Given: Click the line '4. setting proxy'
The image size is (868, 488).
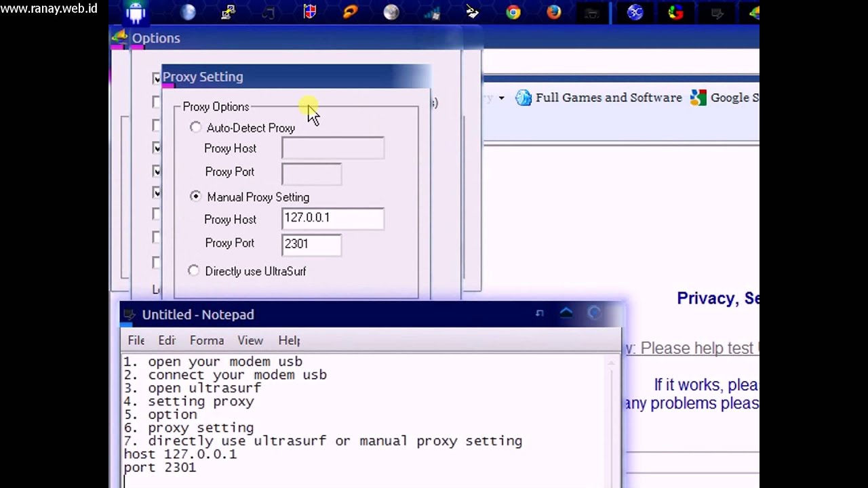Looking at the screenshot, I should [189, 401].
